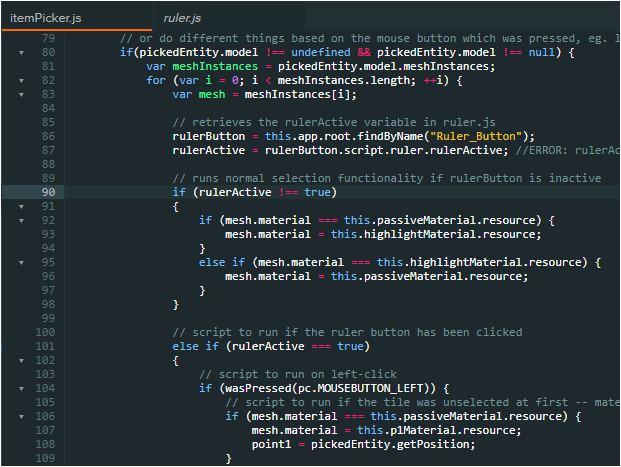Screen dimensions: 621x467
Task: Click the //ERROR comment on line 87
Action: tap(568, 151)
